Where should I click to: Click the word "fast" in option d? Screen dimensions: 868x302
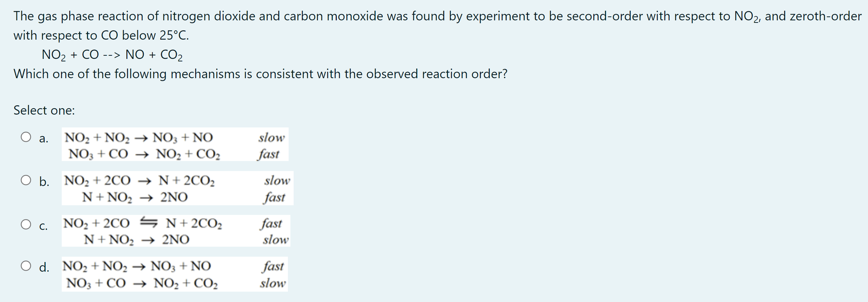tap(273, 266)
